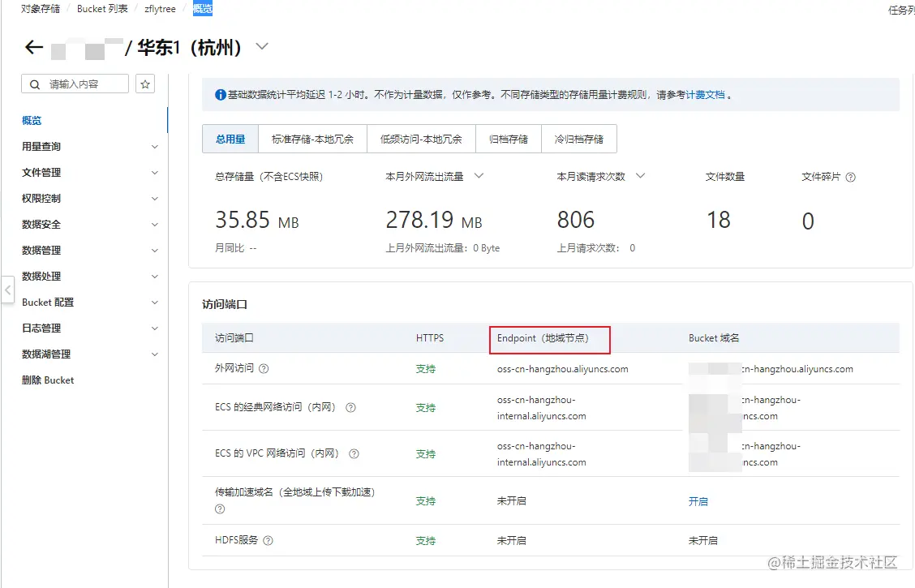This screenshot has width=915, height=588.
Task: Expand 权限控制 in the sidebar
Action: [155, 199]
